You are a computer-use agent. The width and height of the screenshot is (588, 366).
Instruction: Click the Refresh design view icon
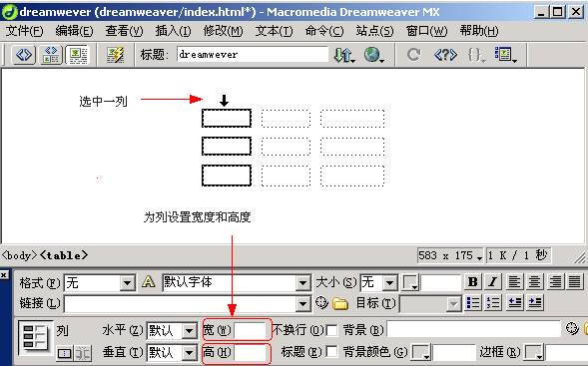pos(413,55)
